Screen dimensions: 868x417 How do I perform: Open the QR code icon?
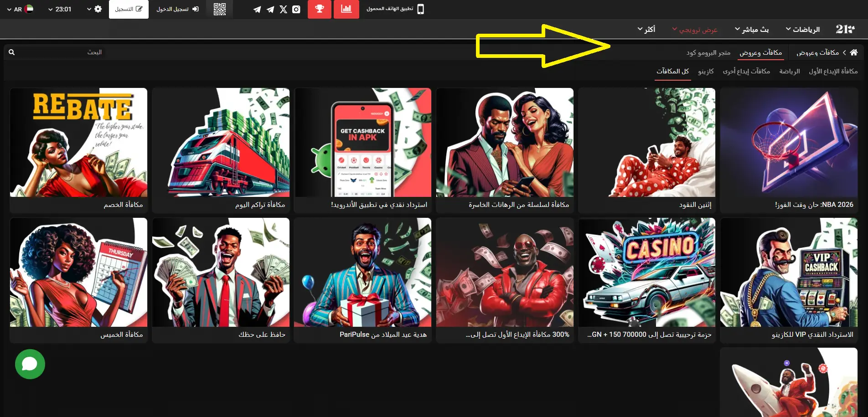coord(219,9)
